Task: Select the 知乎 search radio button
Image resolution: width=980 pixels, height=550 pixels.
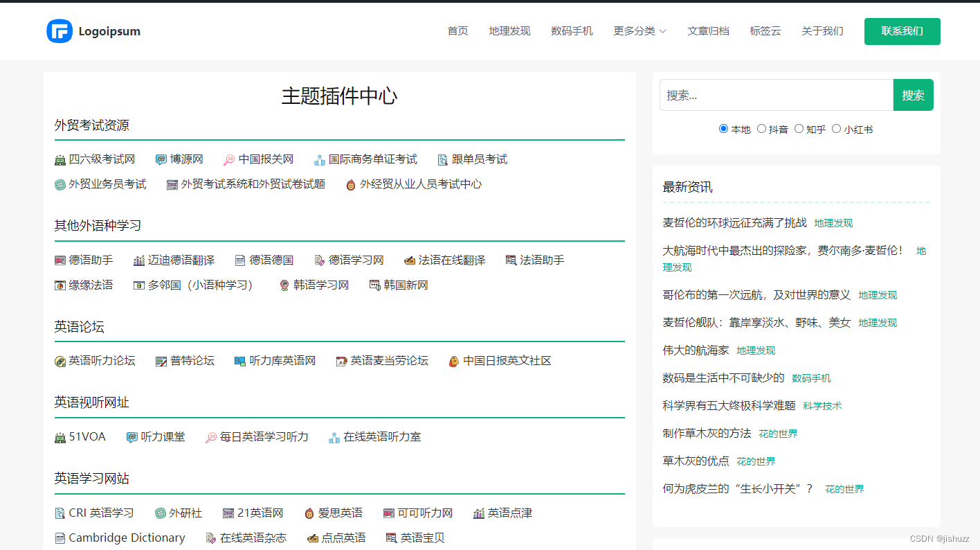Action: pyautogui.click(x=799, y=129)
